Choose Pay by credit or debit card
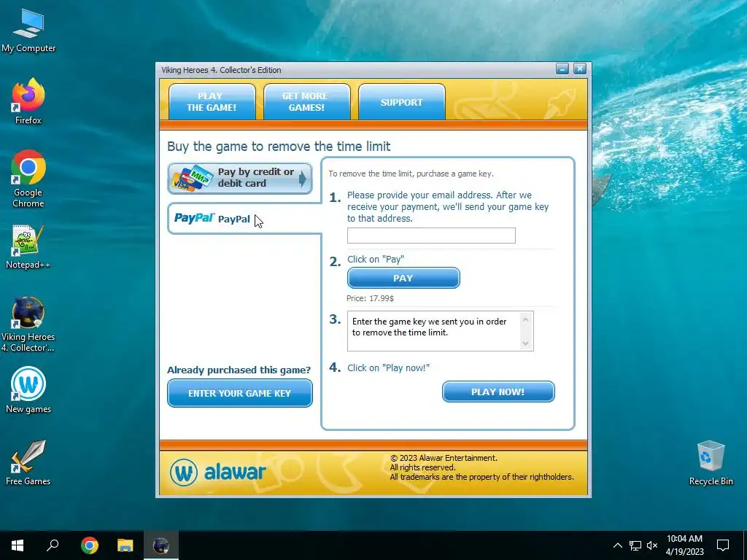The height and width of the screenshot is (560, 747). 239,178
